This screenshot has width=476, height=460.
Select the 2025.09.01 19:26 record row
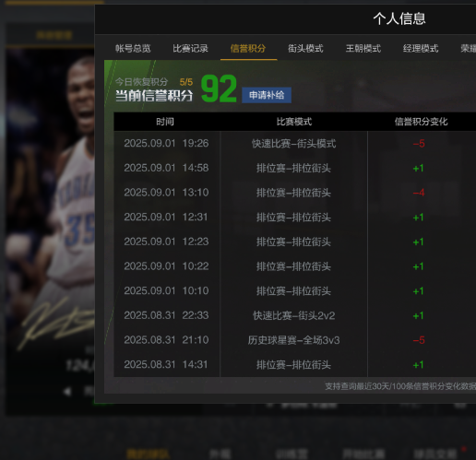(x=295, y=144)
